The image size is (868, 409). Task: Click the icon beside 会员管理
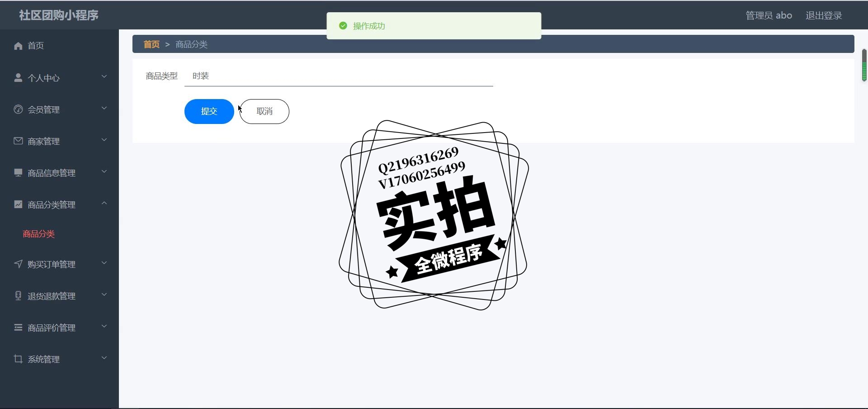[x=18, y=109]
